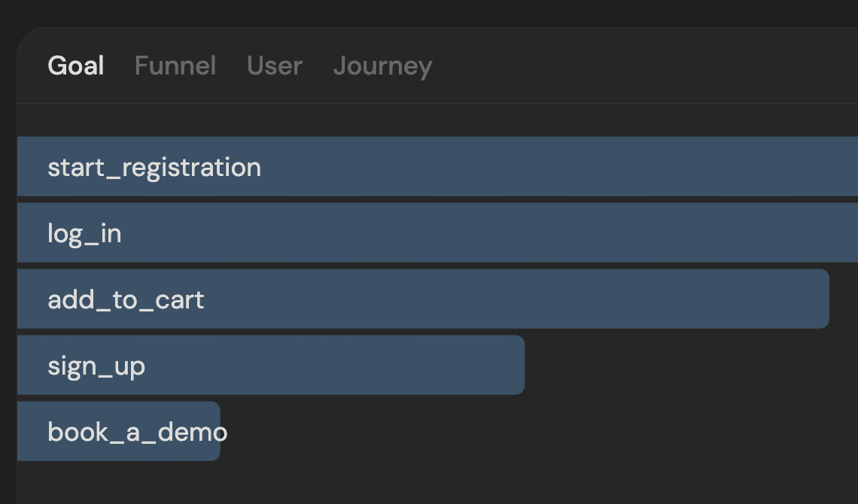Pick the book_a_demo goal bar
This screenshot has height=504, width=858.
pos(119,431)
